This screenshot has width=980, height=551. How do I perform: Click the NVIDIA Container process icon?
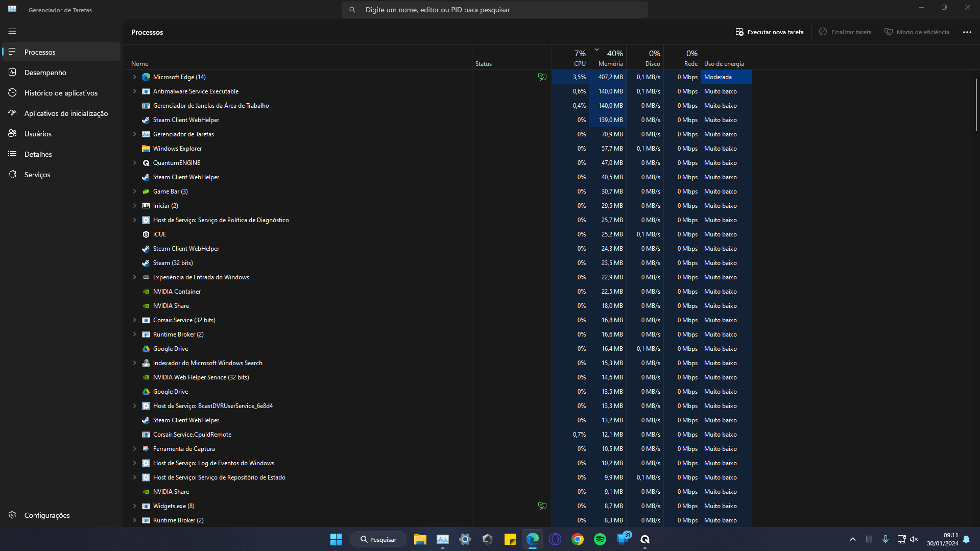(146, 292)
